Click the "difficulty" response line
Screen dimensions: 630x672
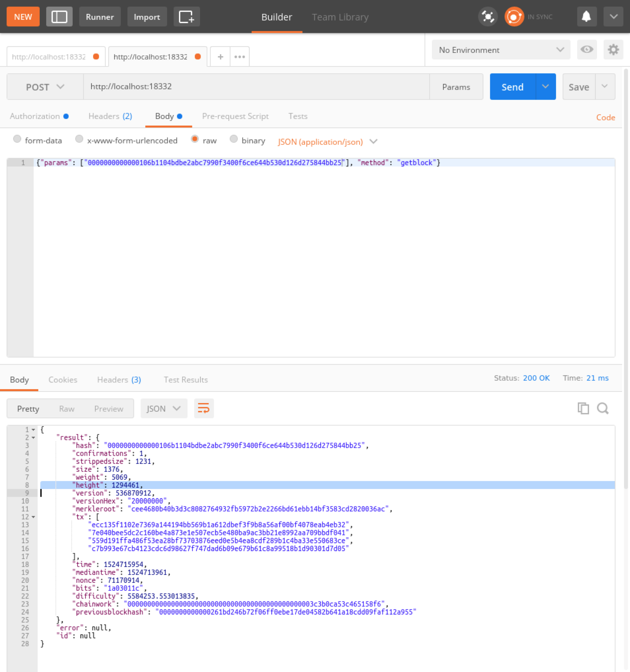[x=135, y=596]
